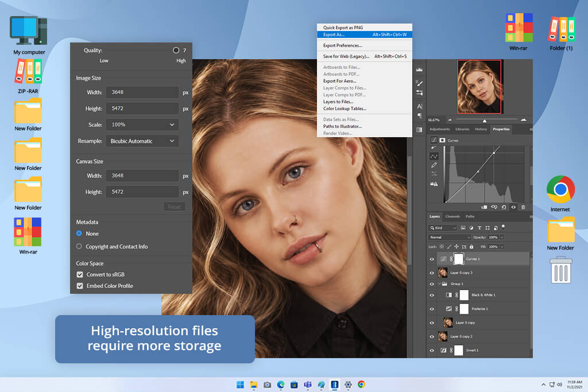Delete the adjustment layer with the trash icon
Image resolution: width=588 pixels, height=392 pixels.
coord(523,207)
